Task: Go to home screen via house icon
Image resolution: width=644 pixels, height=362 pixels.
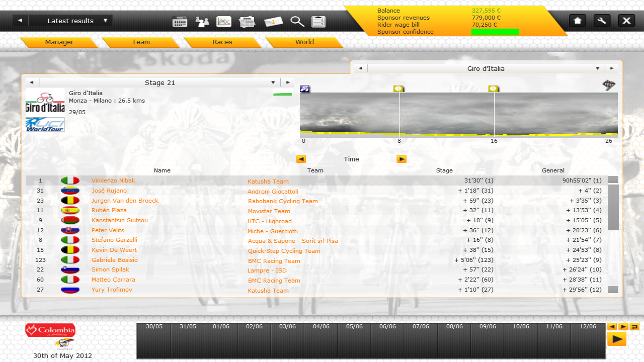Action: 578,21
